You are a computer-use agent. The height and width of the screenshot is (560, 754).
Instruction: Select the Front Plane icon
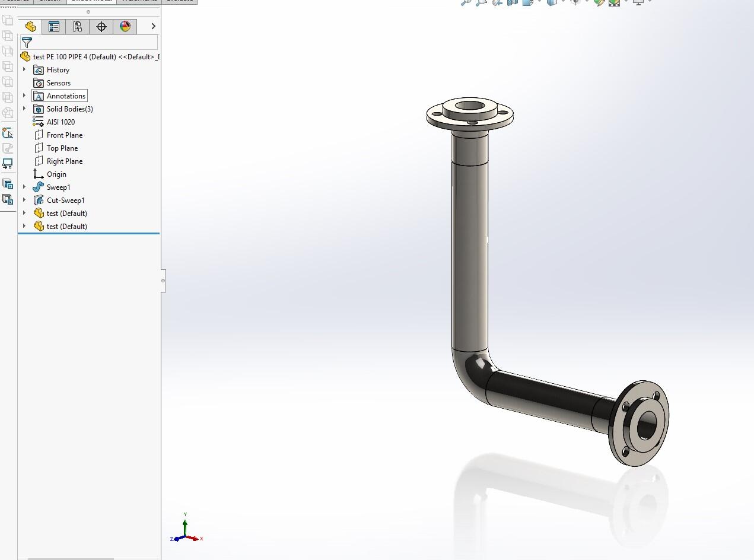39,135
